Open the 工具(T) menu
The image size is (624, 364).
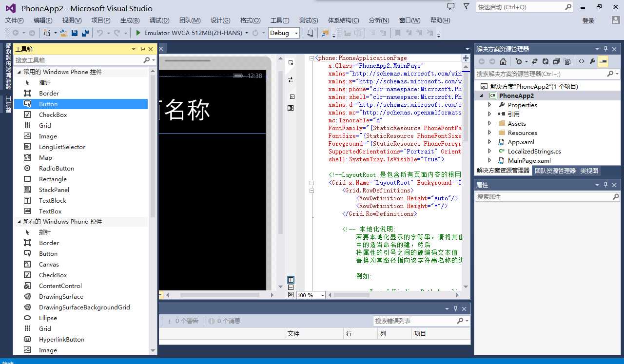pos(280,20)
